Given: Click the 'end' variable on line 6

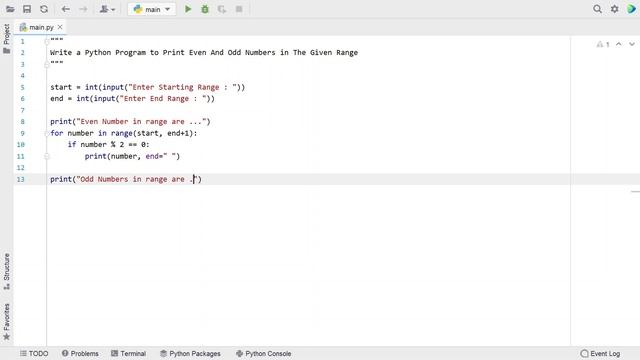Looking at the screenshot, I should point(57,98).
